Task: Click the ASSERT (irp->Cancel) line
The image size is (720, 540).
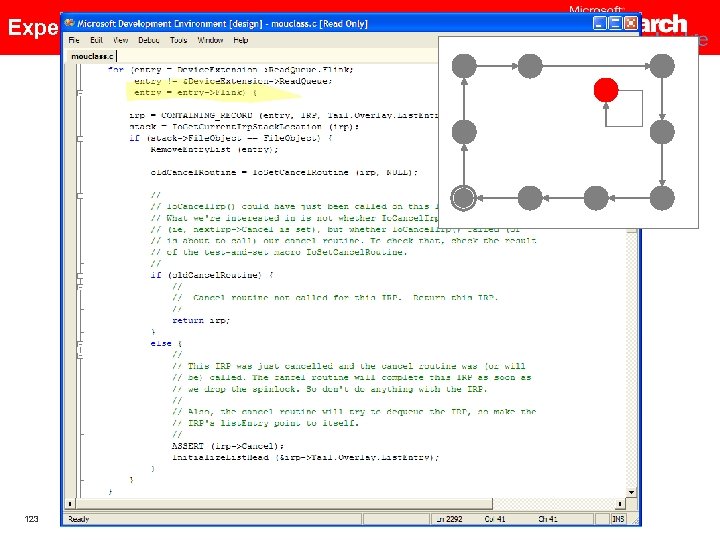Action: pyautogui.click(x=228, y=446)
